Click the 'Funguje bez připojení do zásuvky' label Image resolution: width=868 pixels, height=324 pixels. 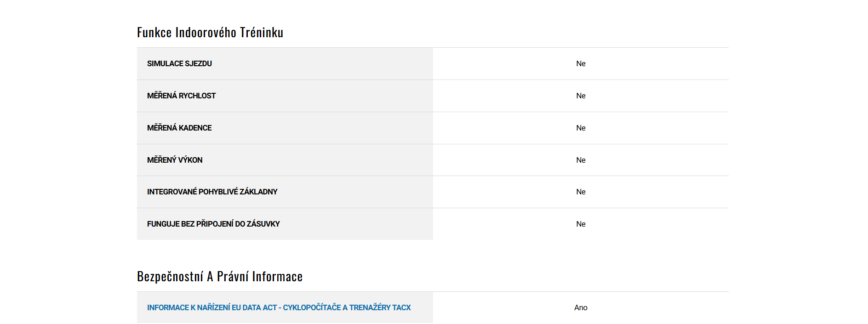point(213,224)
